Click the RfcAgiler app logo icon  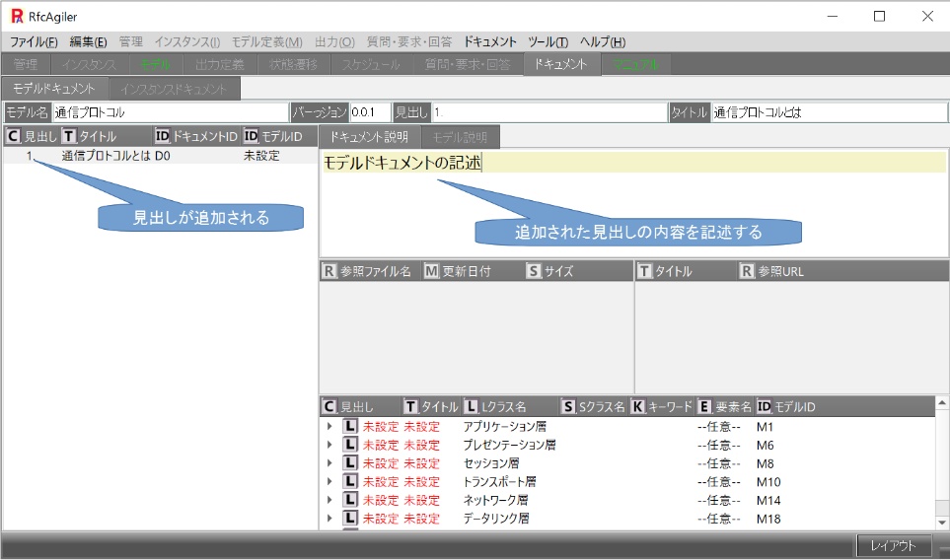17,17
